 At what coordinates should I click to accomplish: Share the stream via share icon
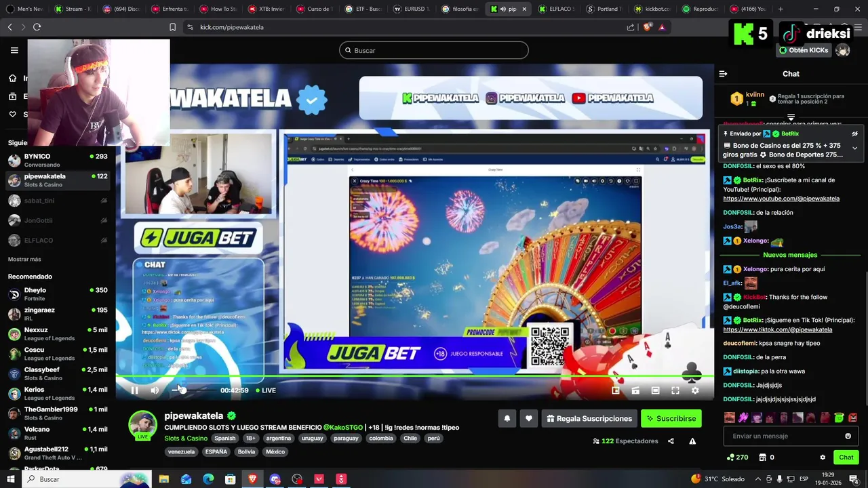click(671, 441)
